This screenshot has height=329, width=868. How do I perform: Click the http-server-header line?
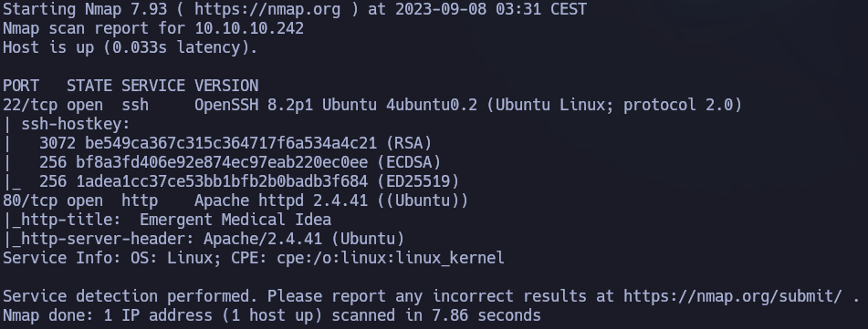[x=204, y=239]
